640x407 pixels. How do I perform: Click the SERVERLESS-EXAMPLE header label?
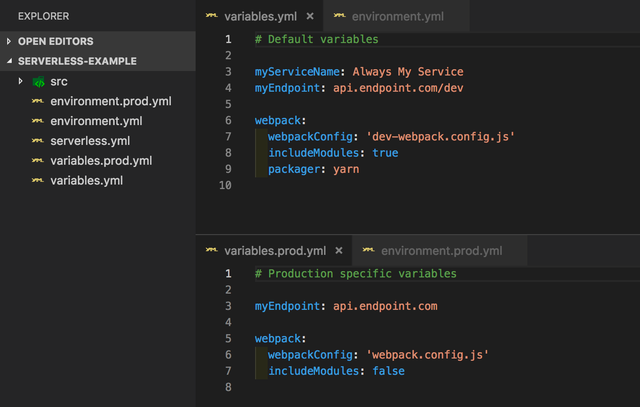pyautogui.click(x=77, y=61)
